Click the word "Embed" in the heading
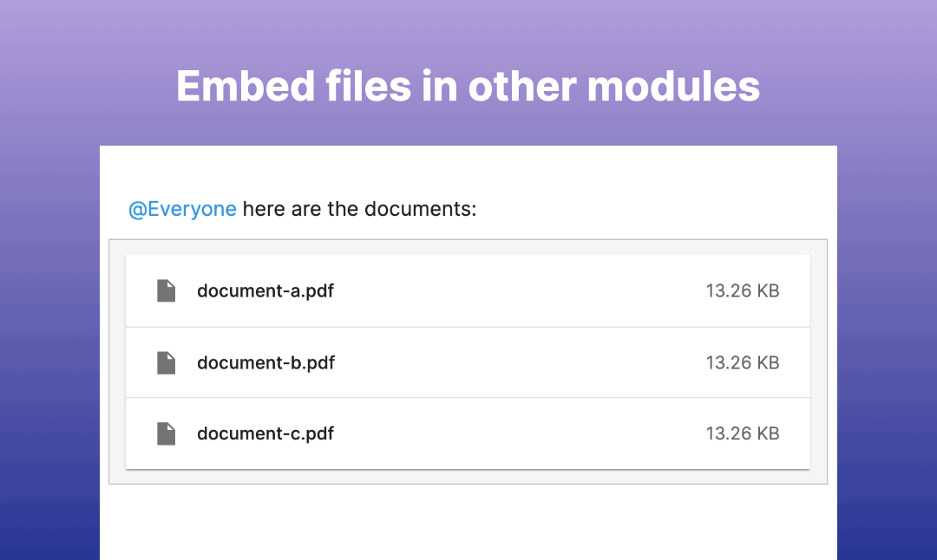 click(x=245, y=87)
